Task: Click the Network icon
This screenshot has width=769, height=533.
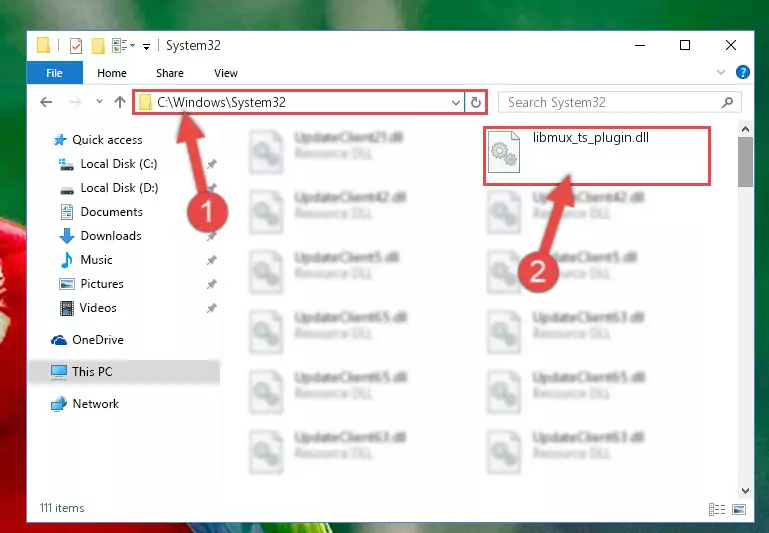Action: pos(59,404)
